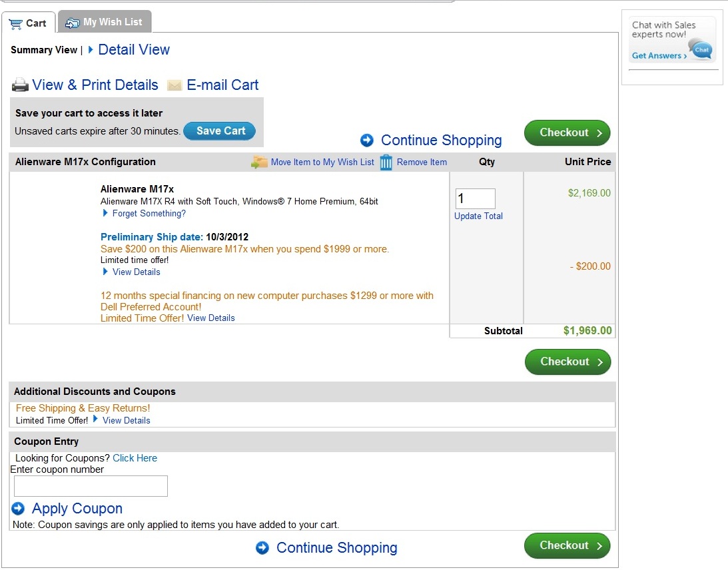Switch to the My Wish List tab

point(105,22)
